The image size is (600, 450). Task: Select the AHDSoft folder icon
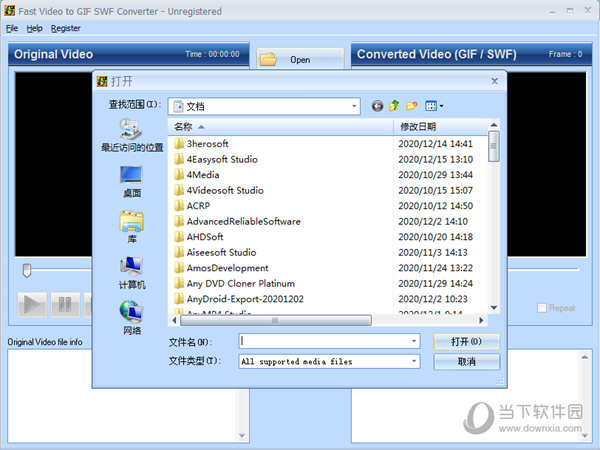pos(179,237)
